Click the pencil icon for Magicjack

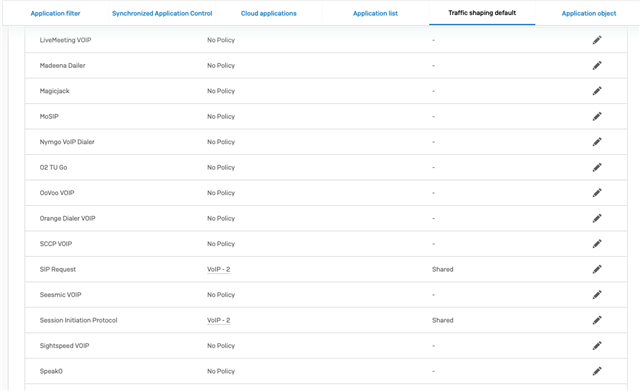click(597, 91)
